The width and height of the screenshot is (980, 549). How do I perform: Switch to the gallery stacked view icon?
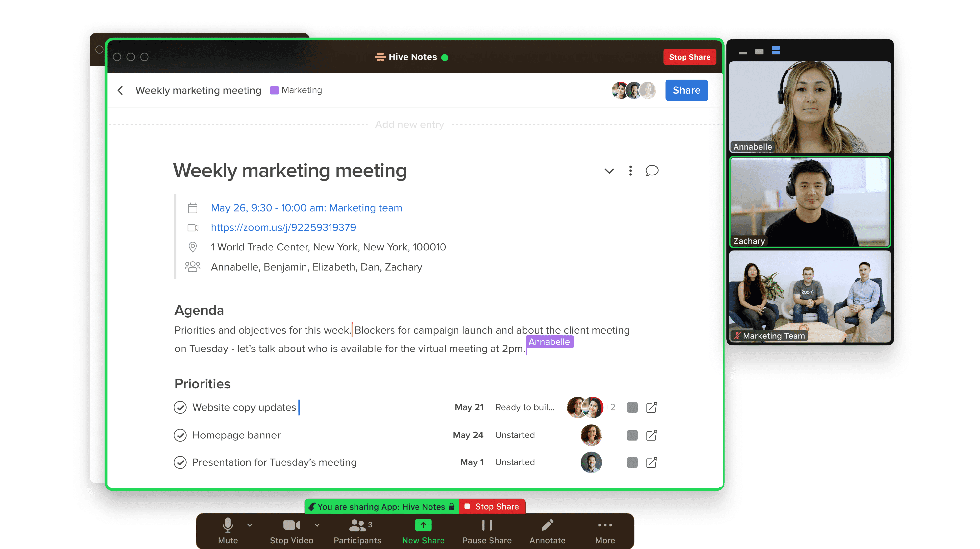click(x=776, y=50)
